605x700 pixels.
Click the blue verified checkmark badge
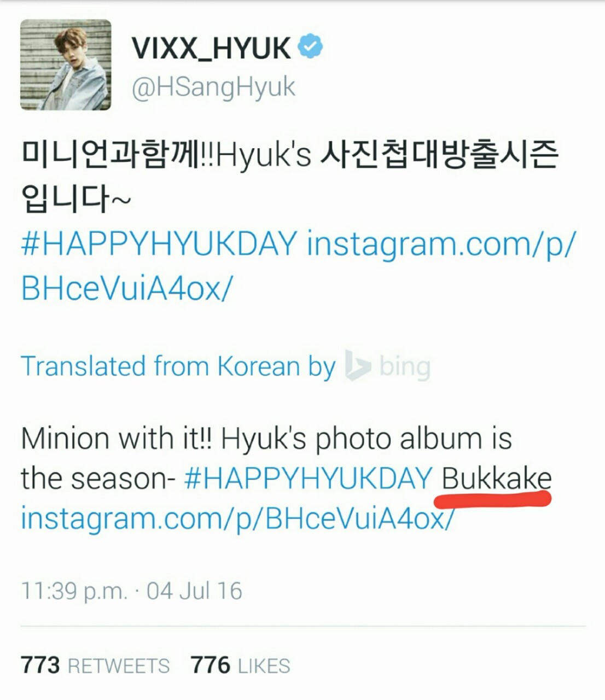click(310, 47)
